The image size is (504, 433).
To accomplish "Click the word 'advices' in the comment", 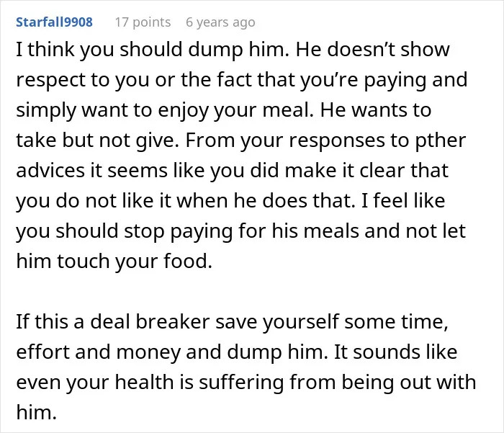I will pyautogui.click(x=50, y=171).
